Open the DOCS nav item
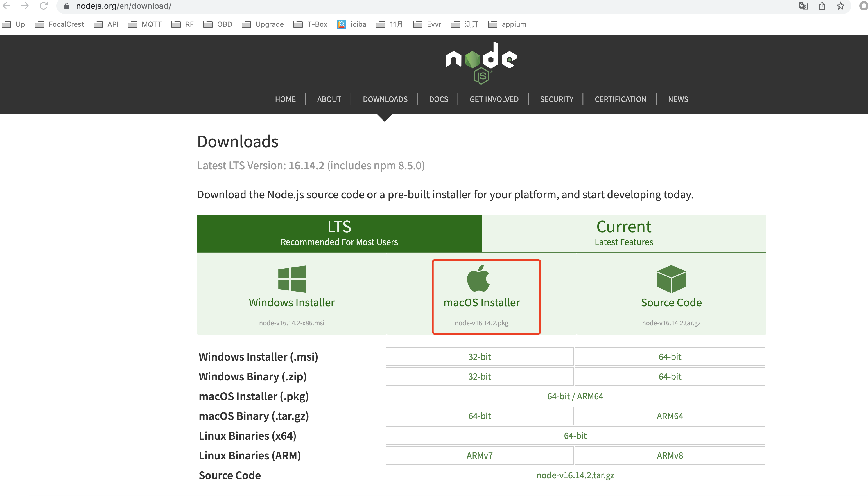 (x=438, y=99)
